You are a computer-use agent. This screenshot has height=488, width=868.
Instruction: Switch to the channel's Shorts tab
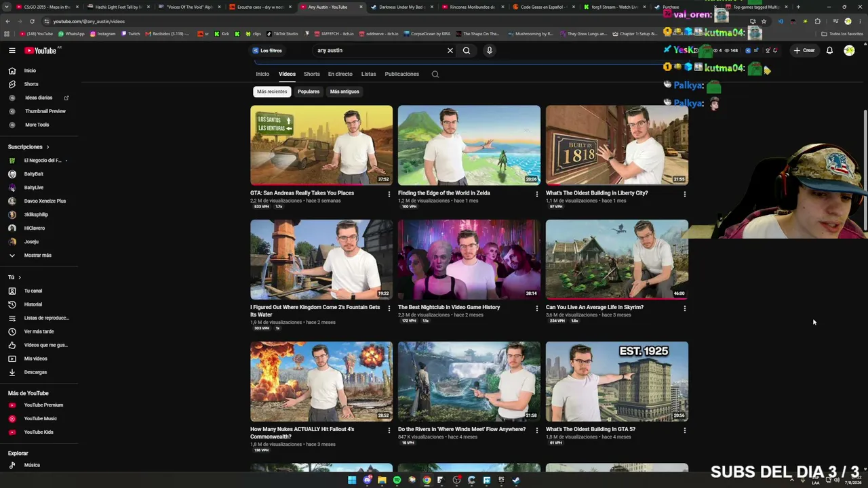[312, 74]
